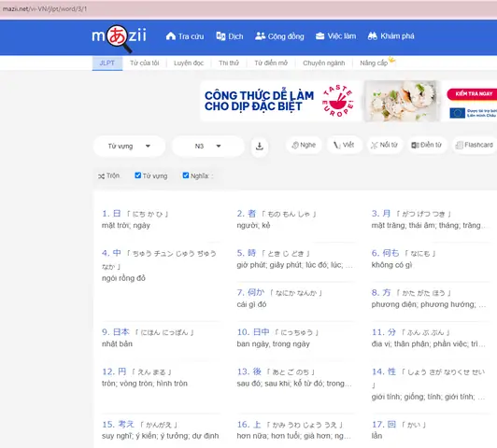Click meaning text 'ban ngày, trong ngày'
The image size is (497, 448).
(273, 344)
